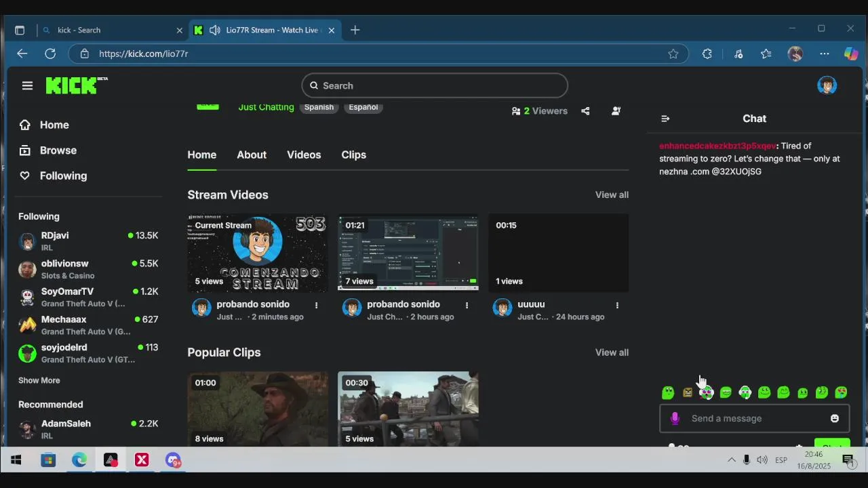This screenshot has height=488, width=868.
Task: Open browser extensions puzzle icon
Action: click(x=707, y=54)
